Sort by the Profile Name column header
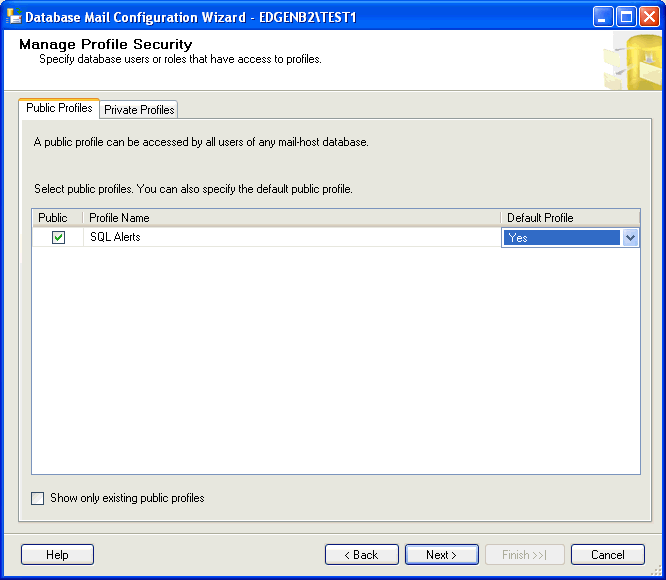 (x=291, y=218)
